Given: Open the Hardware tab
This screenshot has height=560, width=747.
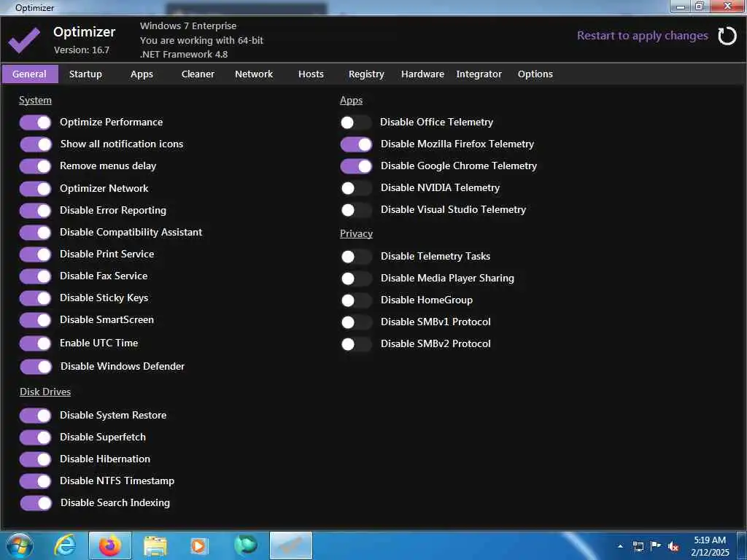Looking at the screenshot, I should [x=422, y=74].
